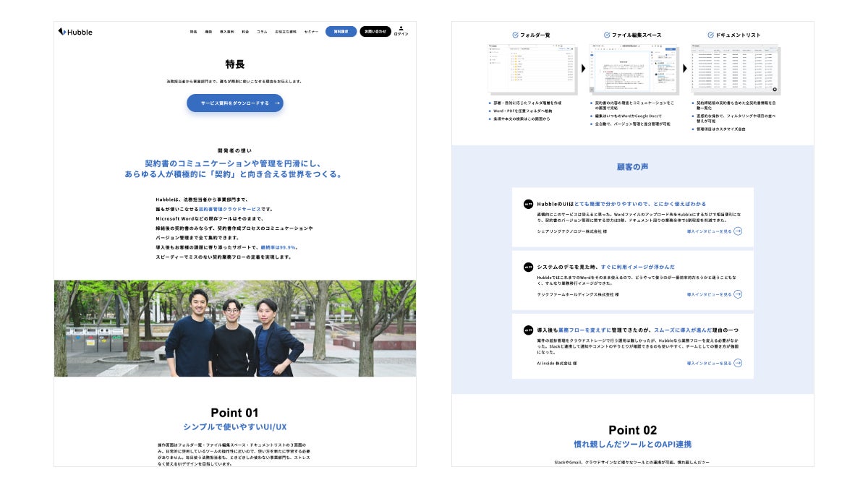The height and width of the screenshot is (488, 868).
Task: Click the ドキュメントリスト column heading
Action: click(x=733, y=35)
